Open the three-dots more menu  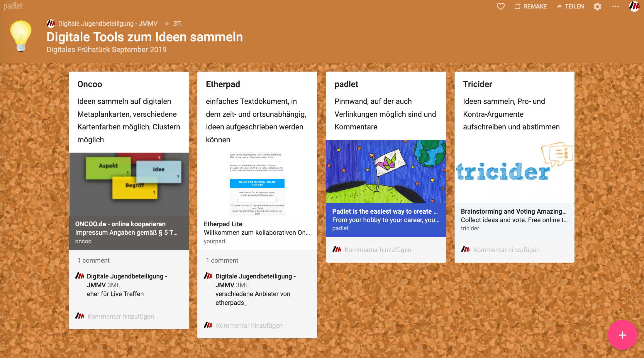click(616, 6)
